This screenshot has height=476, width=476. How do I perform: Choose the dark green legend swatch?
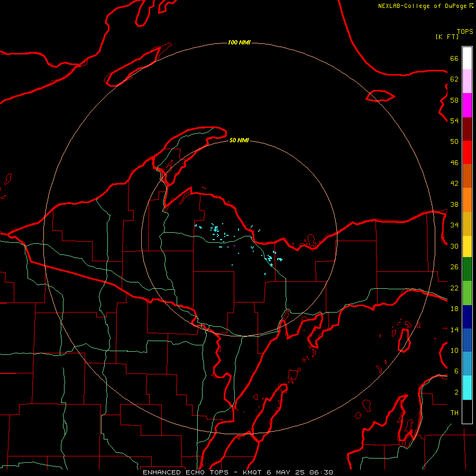pyautogui.click(x=467, y=269)
